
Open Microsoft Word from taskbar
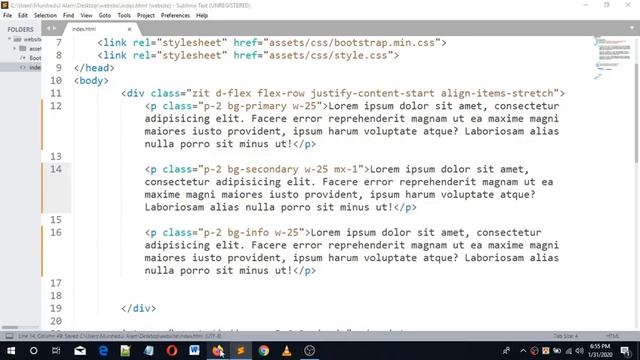[x=195, y=351]
